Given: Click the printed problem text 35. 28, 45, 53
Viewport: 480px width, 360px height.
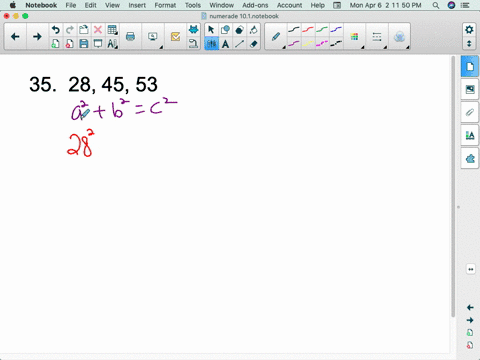Looking at the screenshot, I should coord(93,84).
